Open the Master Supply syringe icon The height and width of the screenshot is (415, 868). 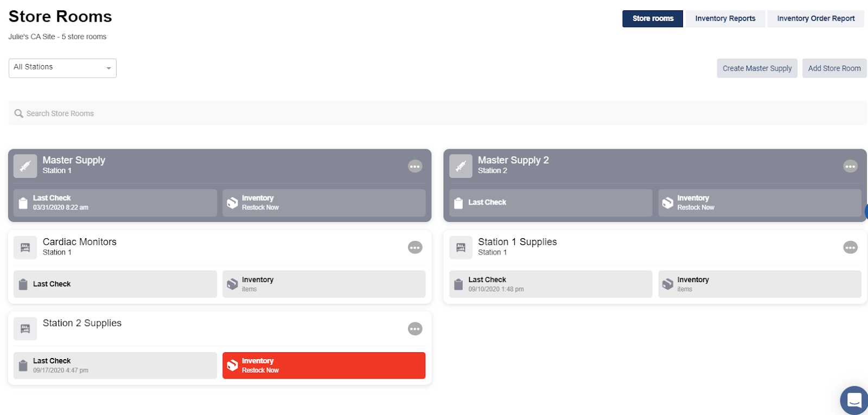coord(25,166)
